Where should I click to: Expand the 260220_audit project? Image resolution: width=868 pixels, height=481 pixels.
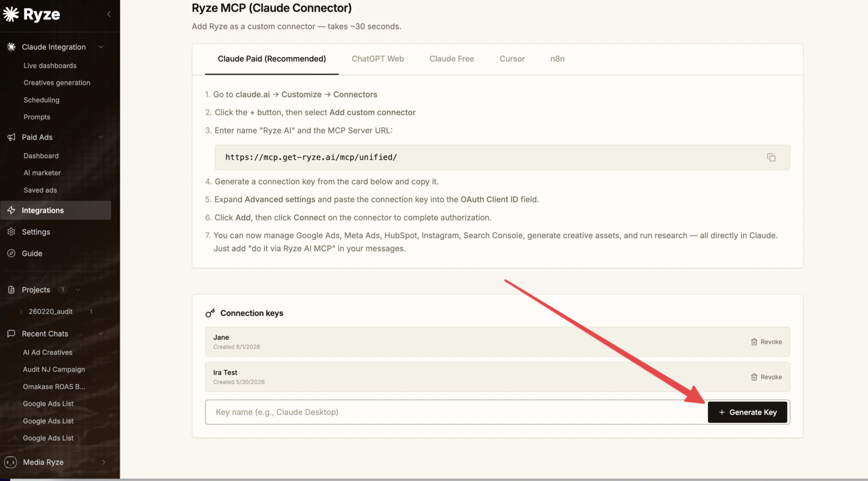(x=21, y=312)
